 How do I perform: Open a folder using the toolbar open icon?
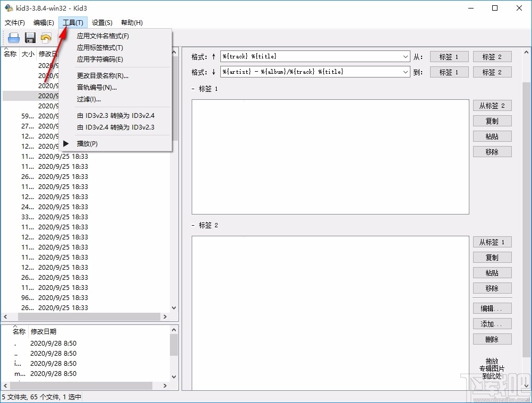click(13, 37)
